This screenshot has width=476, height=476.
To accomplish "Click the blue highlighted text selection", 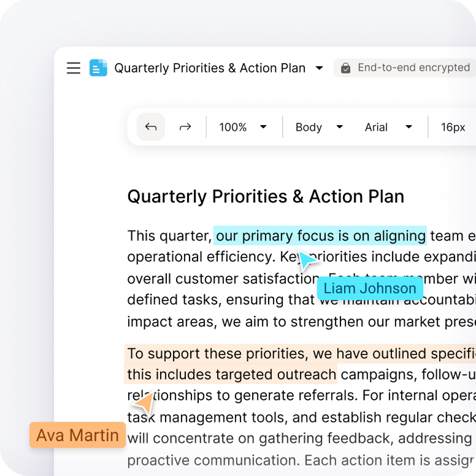I will [320, 236].
